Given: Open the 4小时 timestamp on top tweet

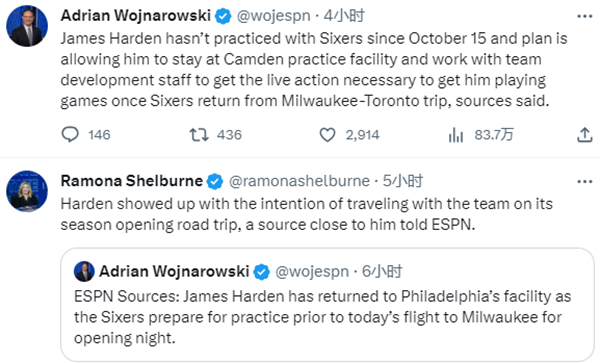Looking at the screenshot, I should [x=344, y=16].
